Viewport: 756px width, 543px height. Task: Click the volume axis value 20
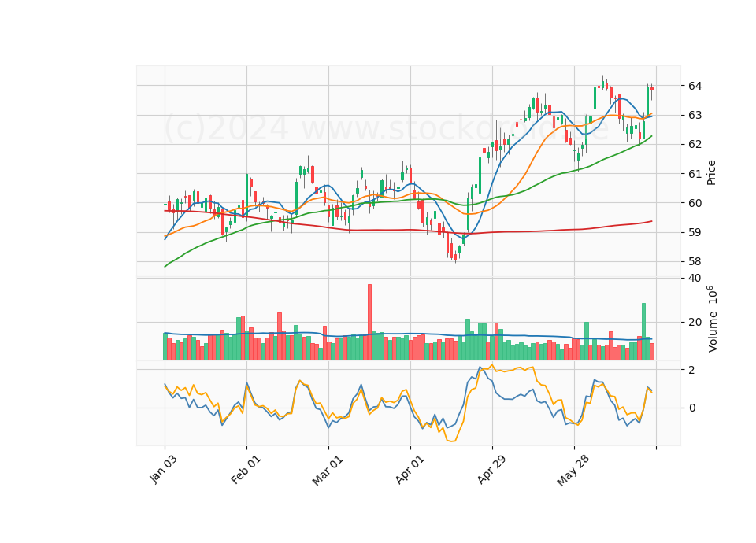pyautogui.click(x=695, y=322)
